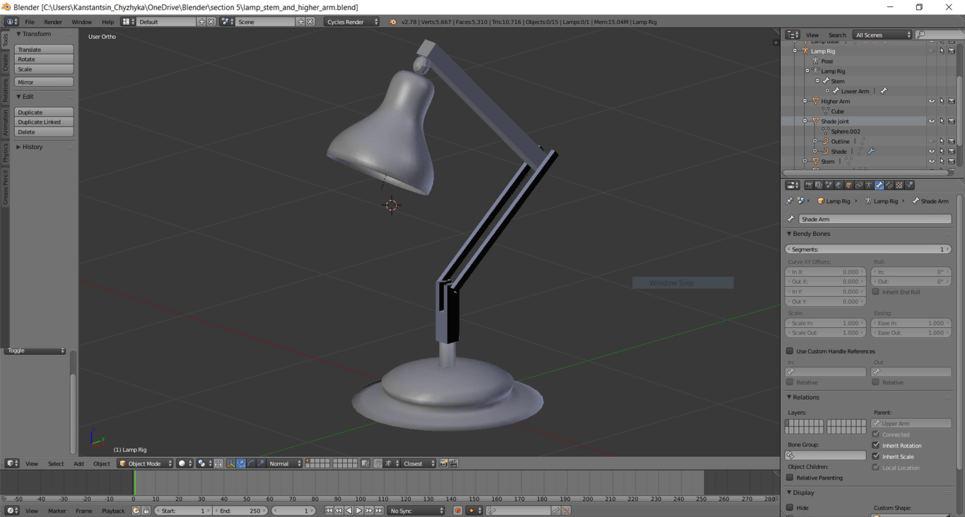Jump to the first frame
Image resolution: width=965 pixels, height=517 pixels.
pyautogui.click(x=329, y=510)
